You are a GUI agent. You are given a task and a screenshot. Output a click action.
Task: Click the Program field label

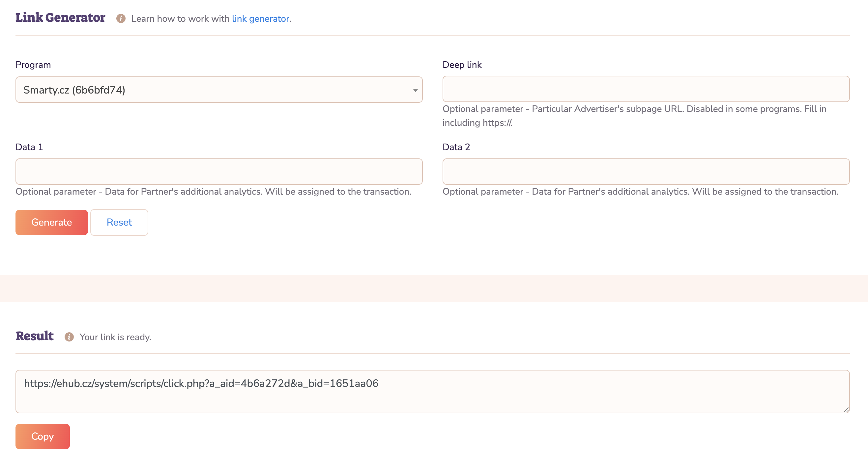[33, 65]
